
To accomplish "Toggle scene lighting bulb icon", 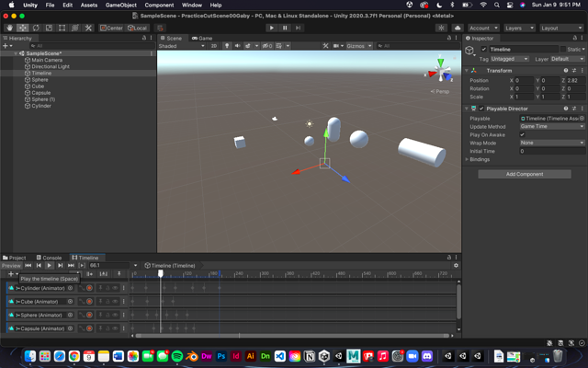I will click(227, 46).
